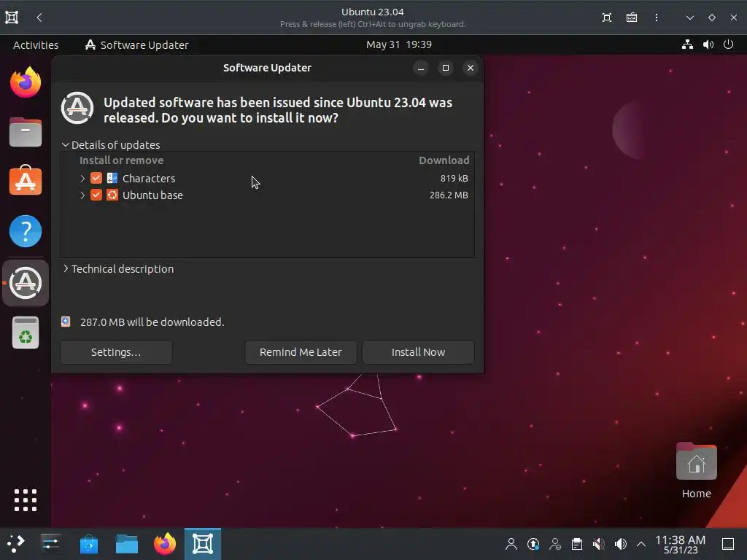Image resolution: width=747 pixels, height=560 pixels.
Task: Click the Install or remove column header
Action: [x=122, y=160]
